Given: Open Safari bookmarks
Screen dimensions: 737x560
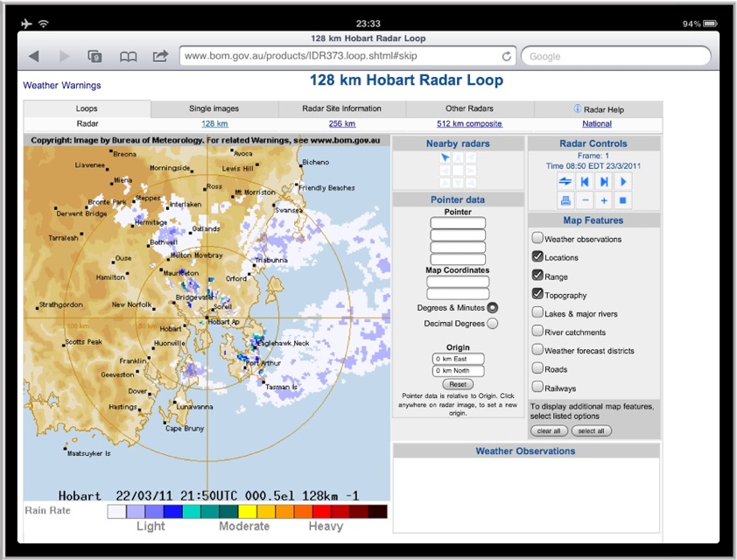Looking at the screenshot, I should (128, 56).
